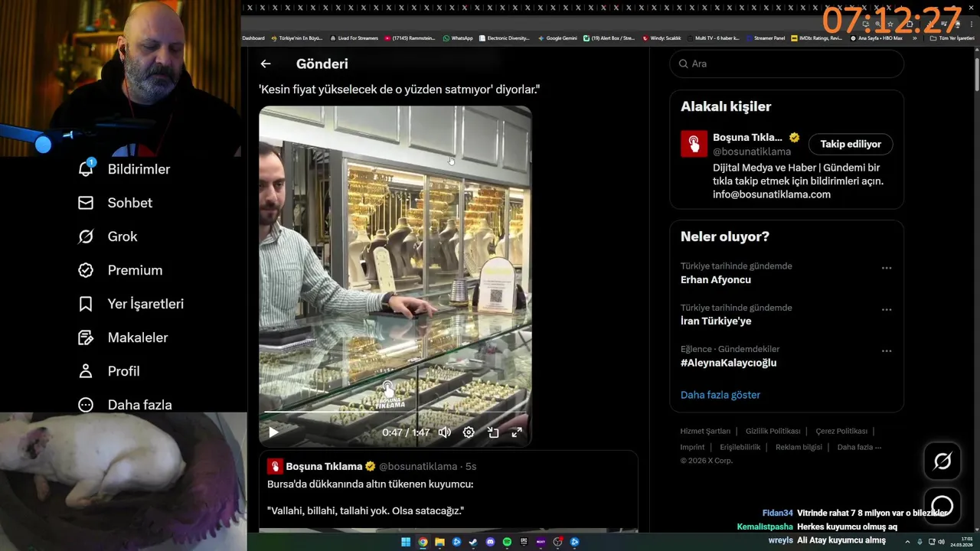Open the Windows Start button
The image size is (980, 551).
tap(406, 542)
